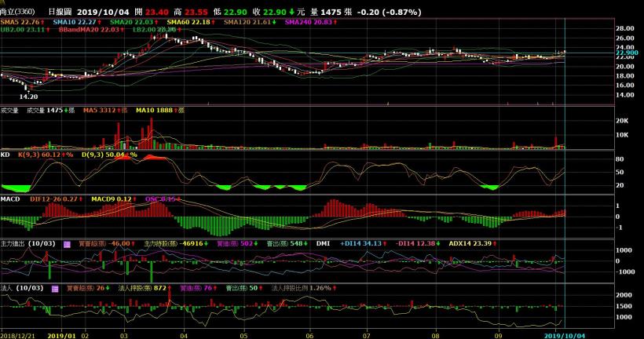Viewport: 644px width, 339px height.
Task: Click the 主力進出 (10/03) panel title
Action: (28, 244)
